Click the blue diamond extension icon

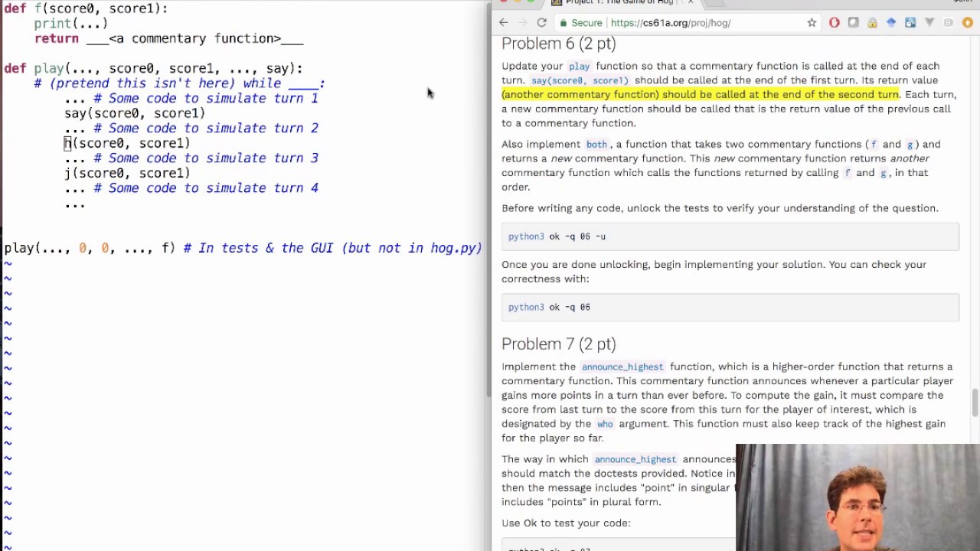pyautogui.click(x=891, y=23)
